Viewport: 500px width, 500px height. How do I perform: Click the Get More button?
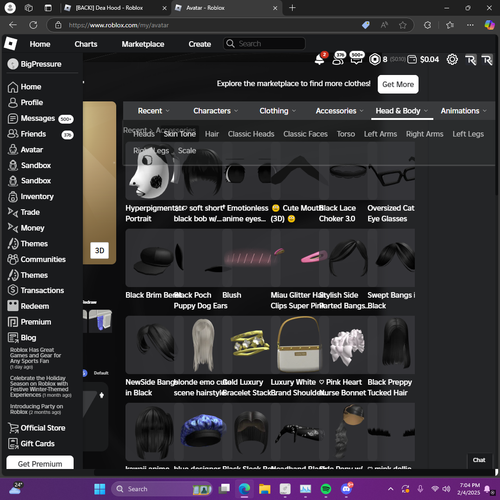(398, 84)
